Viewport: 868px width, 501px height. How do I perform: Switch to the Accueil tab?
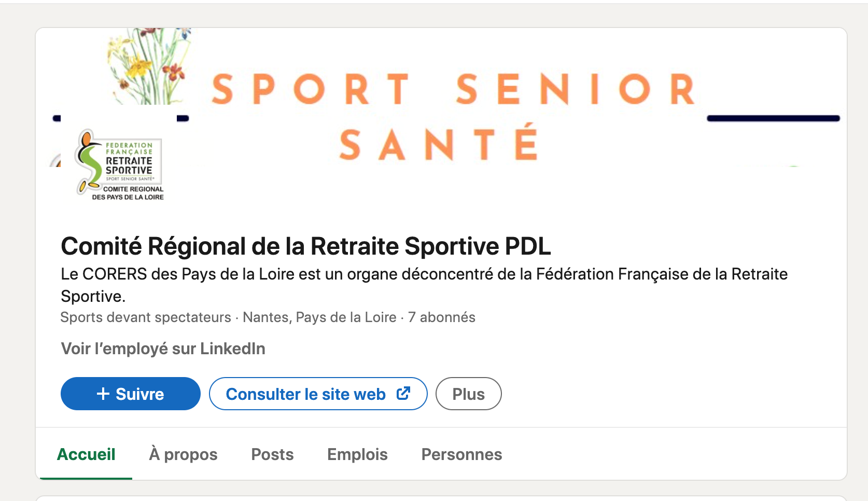coord(86,454)
